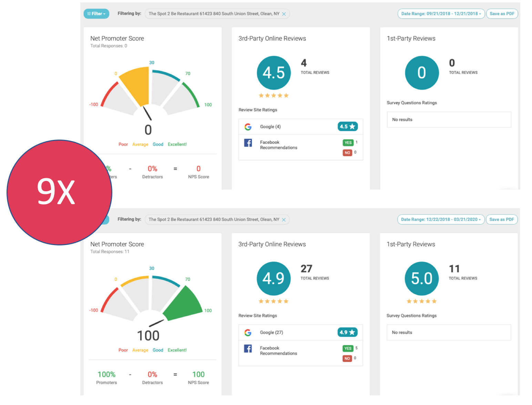Open date range 09/21/2018 - 12/21/2018 dropdown
532x405 pixels.
[441, 14]
